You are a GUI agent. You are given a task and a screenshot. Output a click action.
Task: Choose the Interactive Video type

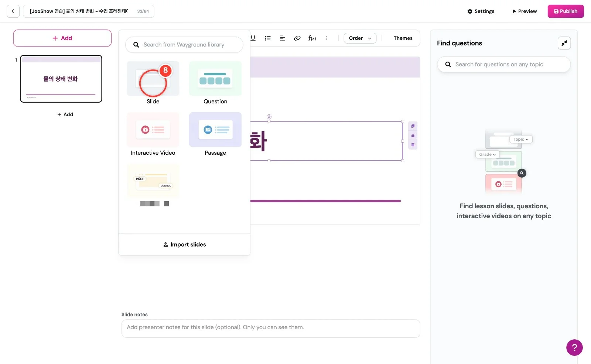(153, 134)
